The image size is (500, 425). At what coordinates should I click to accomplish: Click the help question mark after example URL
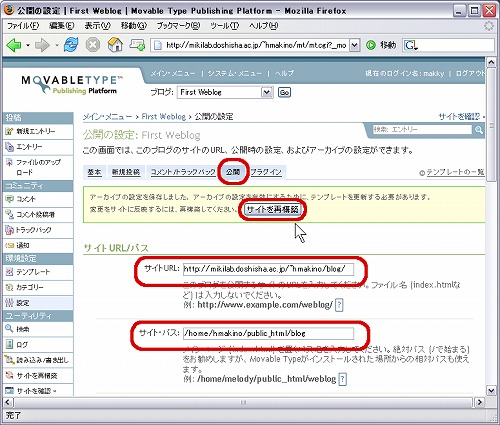(x=339, y=305)
